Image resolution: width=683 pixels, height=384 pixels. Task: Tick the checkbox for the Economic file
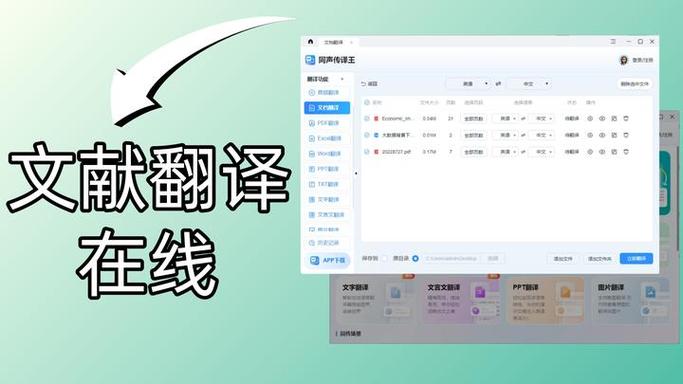(x=367, y=118)
